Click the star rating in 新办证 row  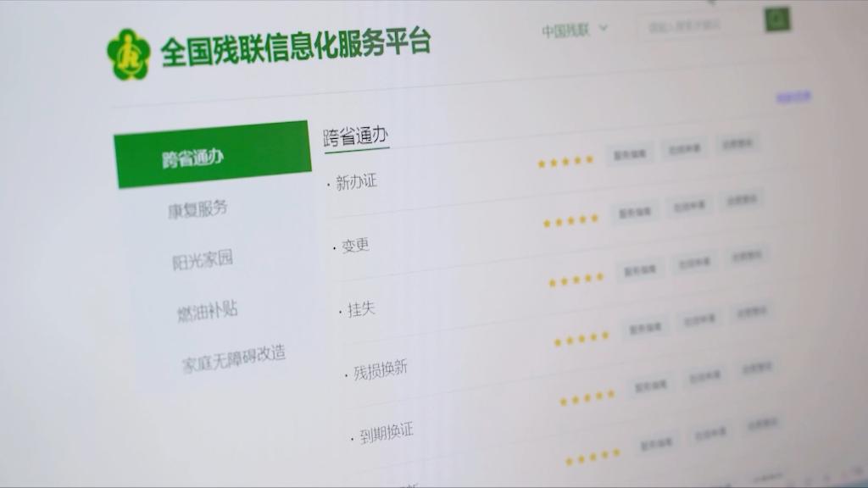point(565,162)
